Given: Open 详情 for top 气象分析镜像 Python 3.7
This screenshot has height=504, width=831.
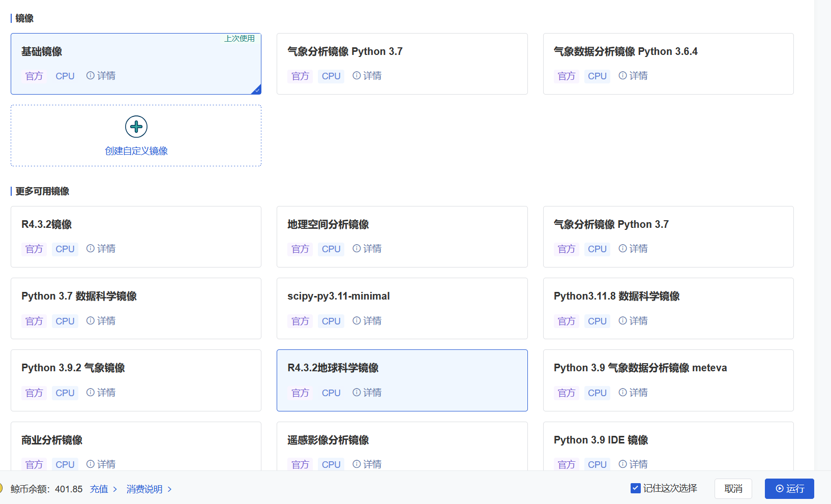Looking at the screenshot, I should 367,76.
